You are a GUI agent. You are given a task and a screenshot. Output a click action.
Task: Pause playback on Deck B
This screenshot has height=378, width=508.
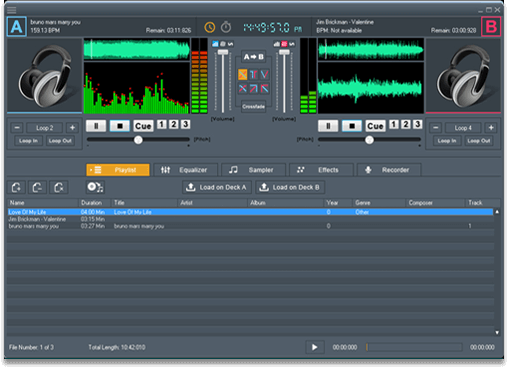(328, 126)
